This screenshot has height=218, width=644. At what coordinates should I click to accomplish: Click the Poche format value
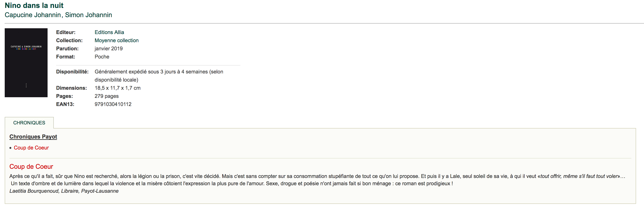click(102, 57)
